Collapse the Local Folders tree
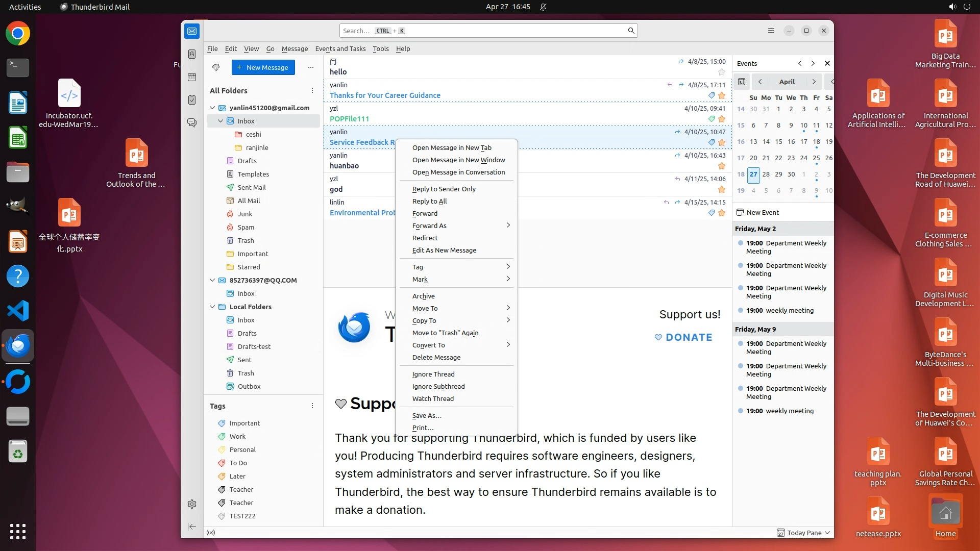Screen dimensions: 980x551 click(x=212, y=307)
